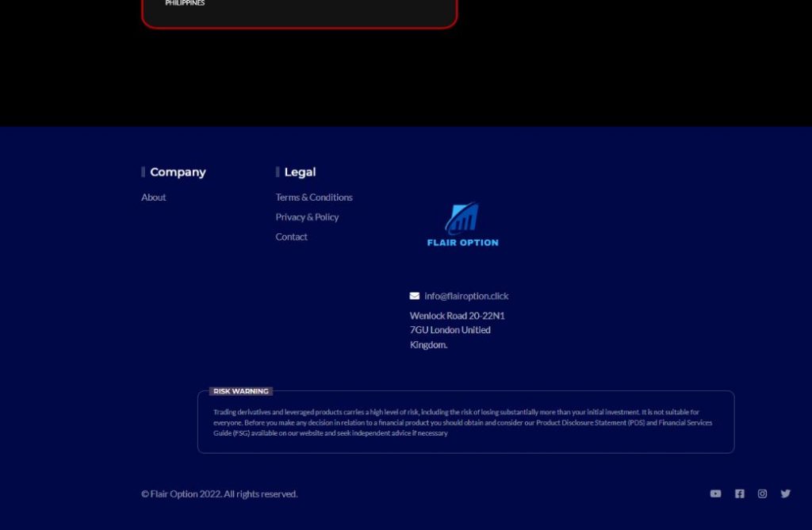Click the Flair Option 2022 copyright text
This screenshot has height=530, width=812.
(220, 494)
